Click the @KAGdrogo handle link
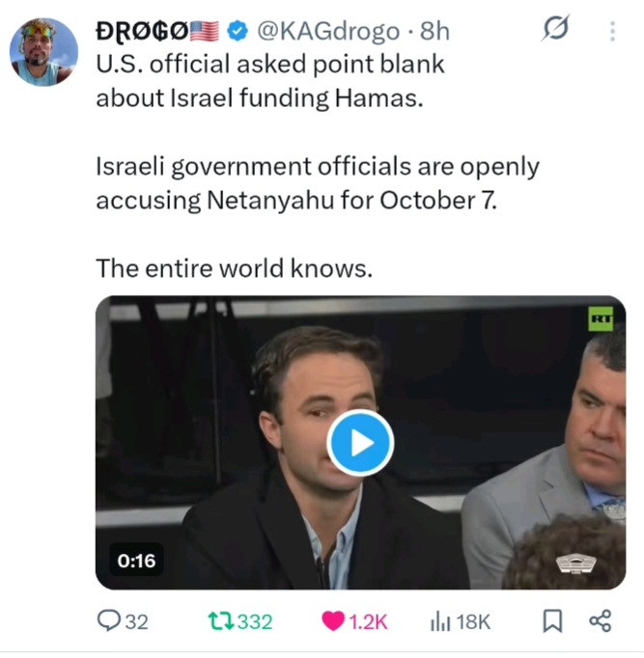Screen dimensions: 644x658 tap(328, 32)
